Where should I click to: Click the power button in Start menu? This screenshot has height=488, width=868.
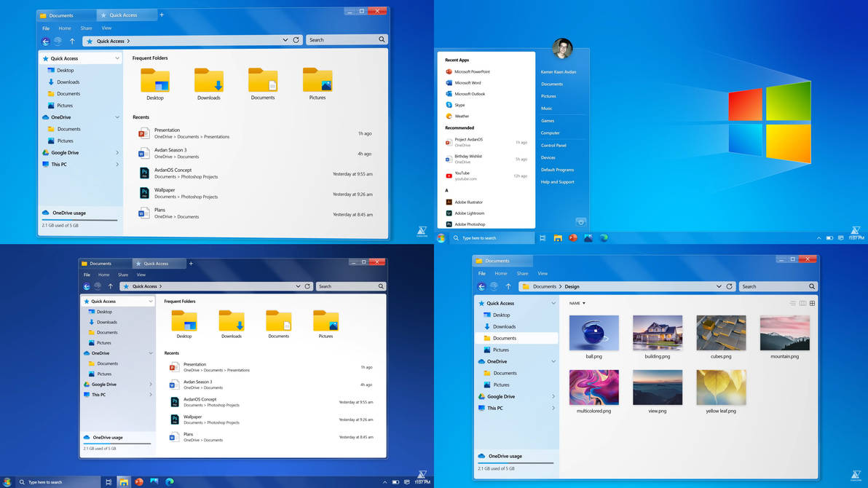580,222
